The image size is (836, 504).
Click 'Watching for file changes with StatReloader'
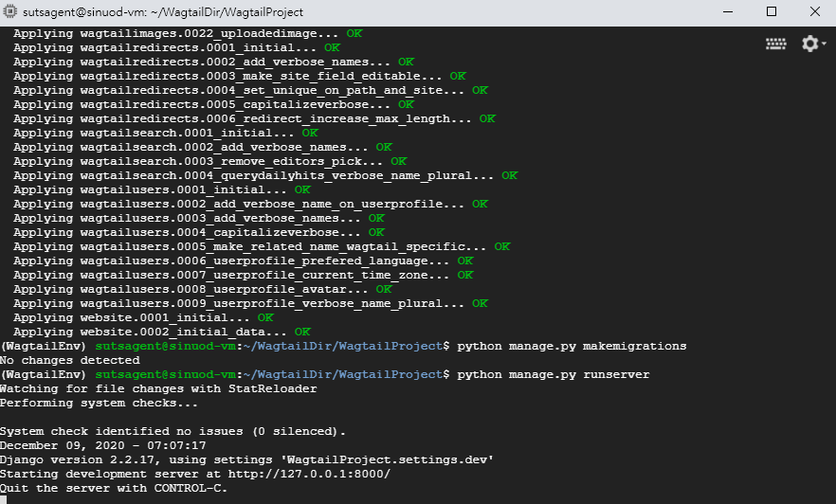[x=158, y=388]
